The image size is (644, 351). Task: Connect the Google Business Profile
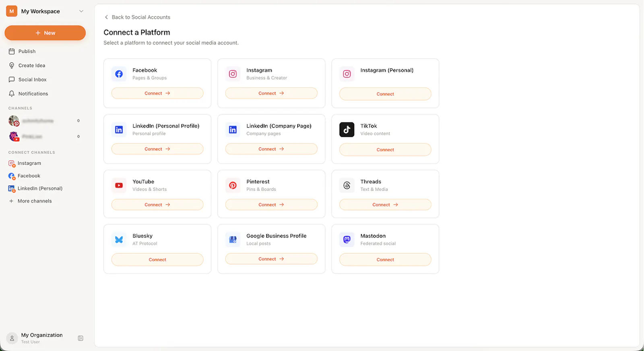click(271, 259)
